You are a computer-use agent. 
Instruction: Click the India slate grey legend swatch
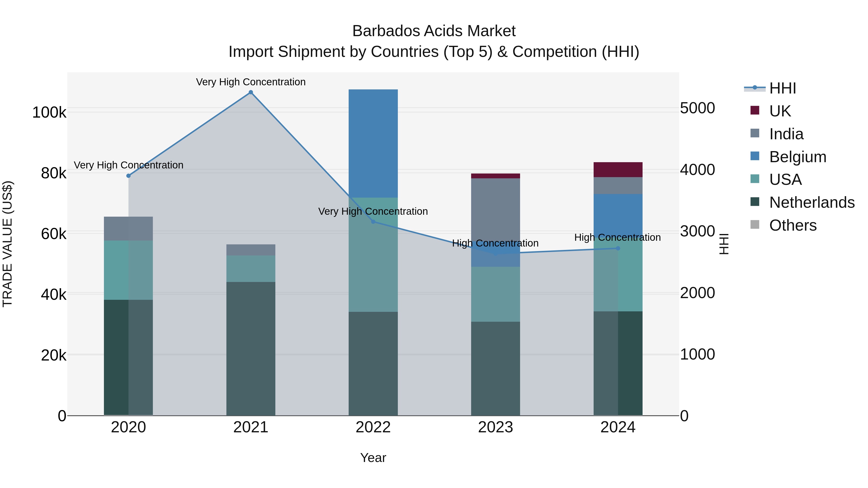tap(755, 133)
